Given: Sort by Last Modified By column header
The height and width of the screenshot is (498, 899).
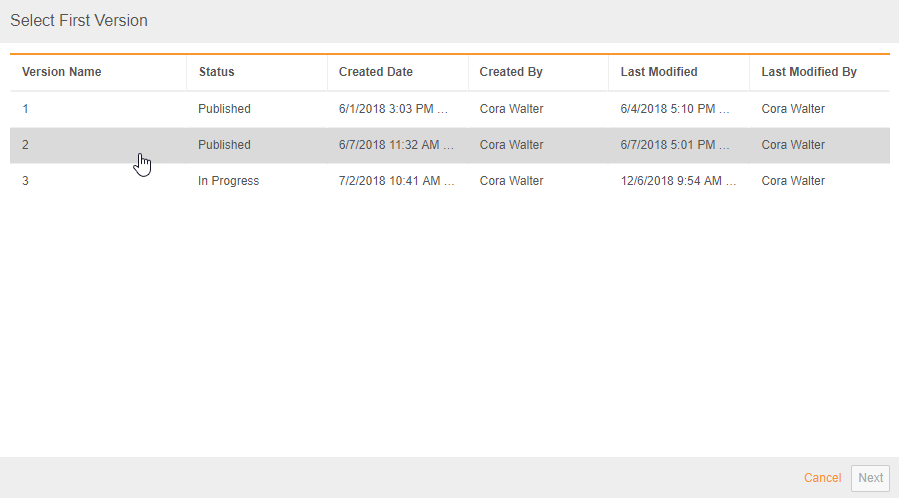Looking at the screenshot, I should (809, 72).
